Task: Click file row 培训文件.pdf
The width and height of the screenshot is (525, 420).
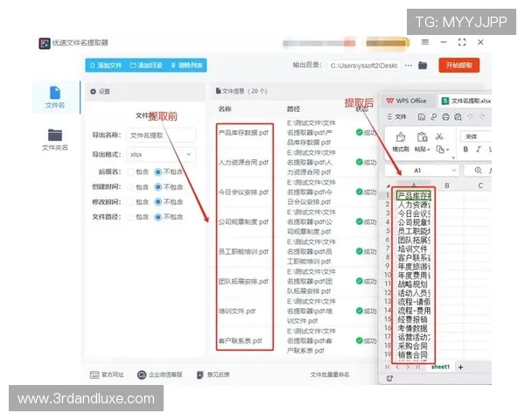Action: click(237, 311)
